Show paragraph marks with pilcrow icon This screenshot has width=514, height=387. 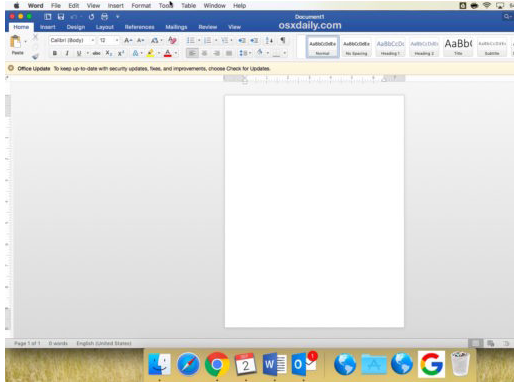pos(282,40)
